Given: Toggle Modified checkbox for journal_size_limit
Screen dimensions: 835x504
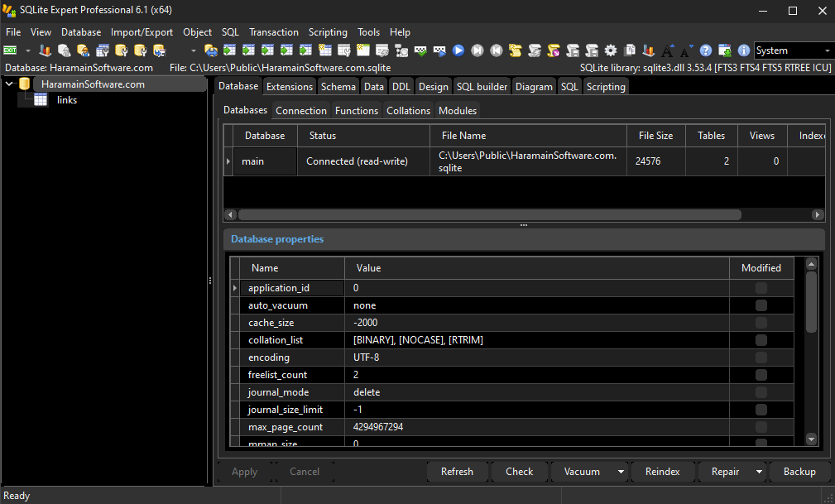Looking at the screenshot, I should coord(761,410).
